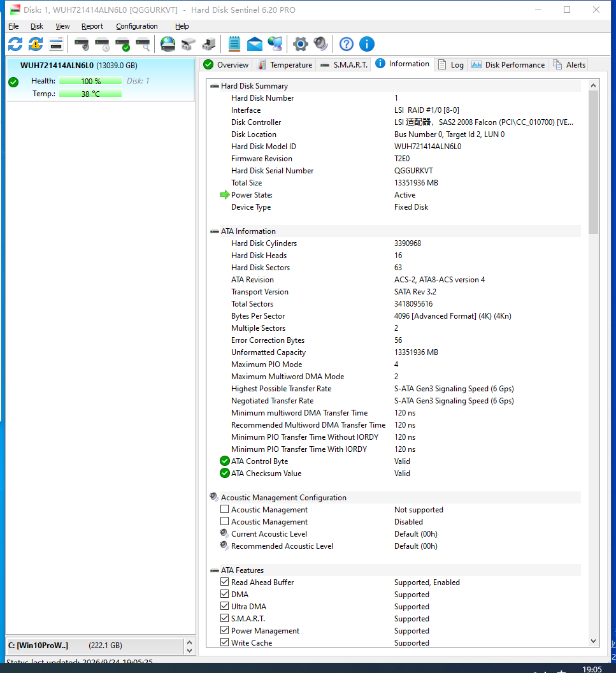Image resolution: width=616 pixels, height=673 pixels.
Task: Collapse the Hard Disk Summary section
Action: [x=215, y=86]
